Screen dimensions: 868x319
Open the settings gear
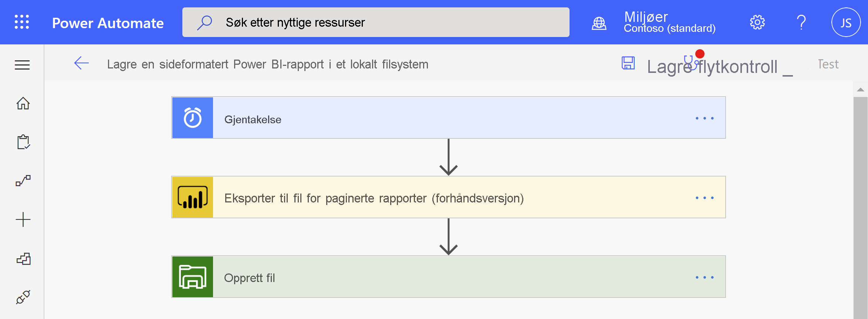[x=757, y=23]
